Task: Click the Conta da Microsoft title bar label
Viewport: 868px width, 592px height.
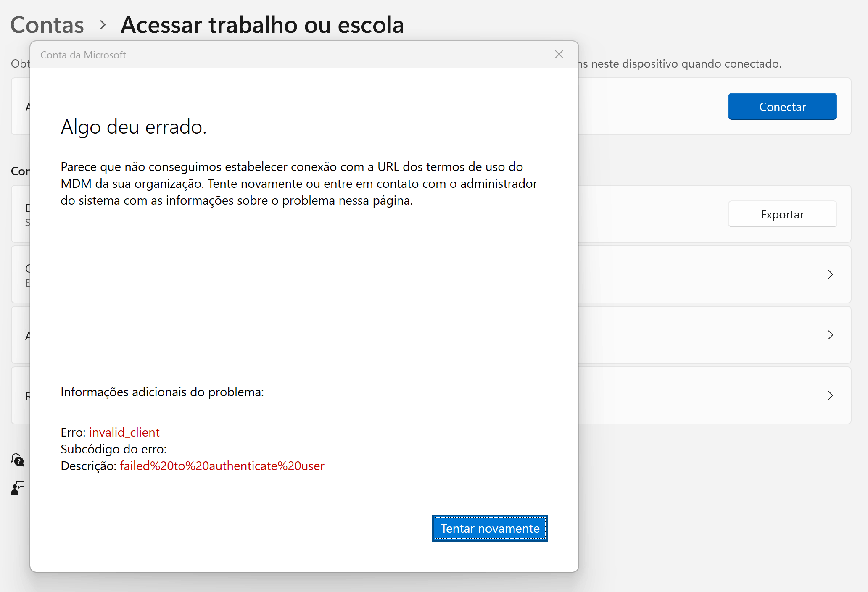Action: tap(83, 55)
